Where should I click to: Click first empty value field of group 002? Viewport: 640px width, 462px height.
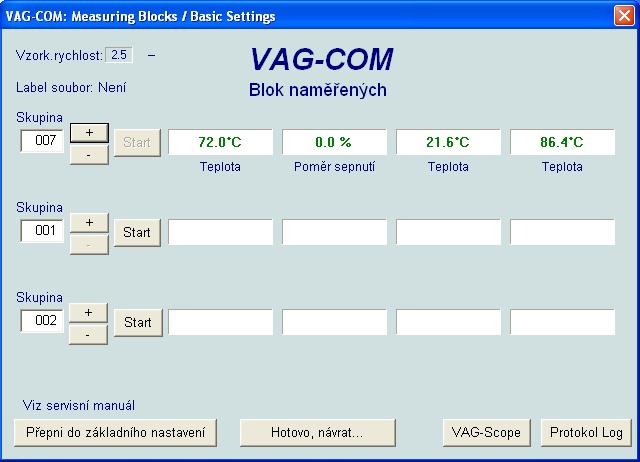(x=220, y=322)
